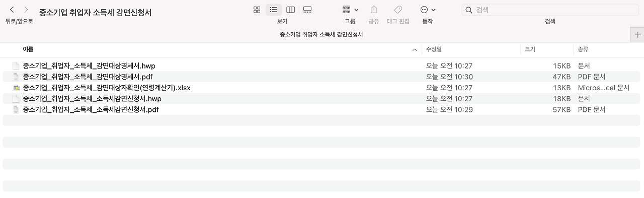Go back with the left chevron
This screenshot has height=198, width=644.
coord(12,10)
